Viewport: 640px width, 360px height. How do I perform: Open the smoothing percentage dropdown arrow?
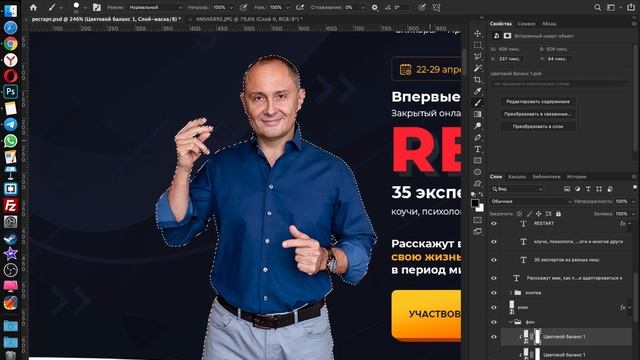coord(363,7)
